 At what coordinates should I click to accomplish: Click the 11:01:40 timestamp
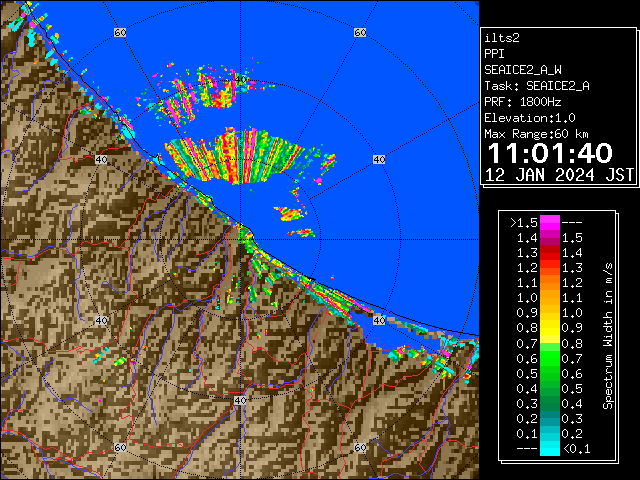(x=550, y=153)
